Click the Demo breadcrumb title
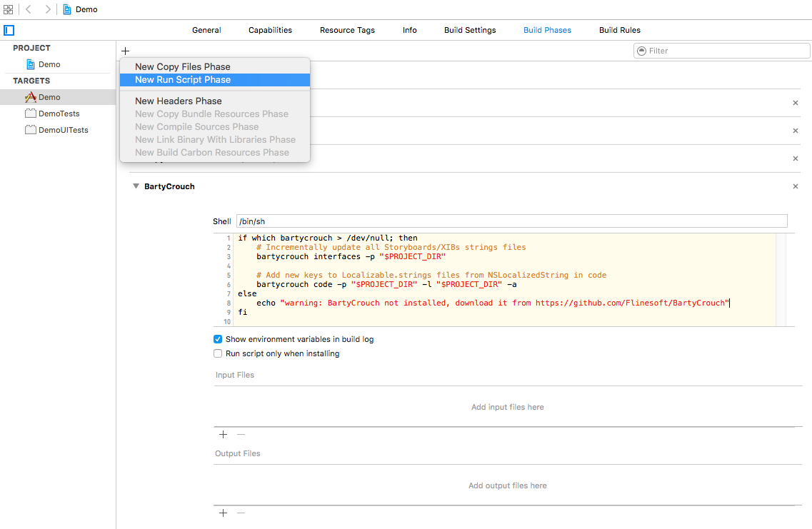The image size is (812, 529). click(x=86, y=9)
